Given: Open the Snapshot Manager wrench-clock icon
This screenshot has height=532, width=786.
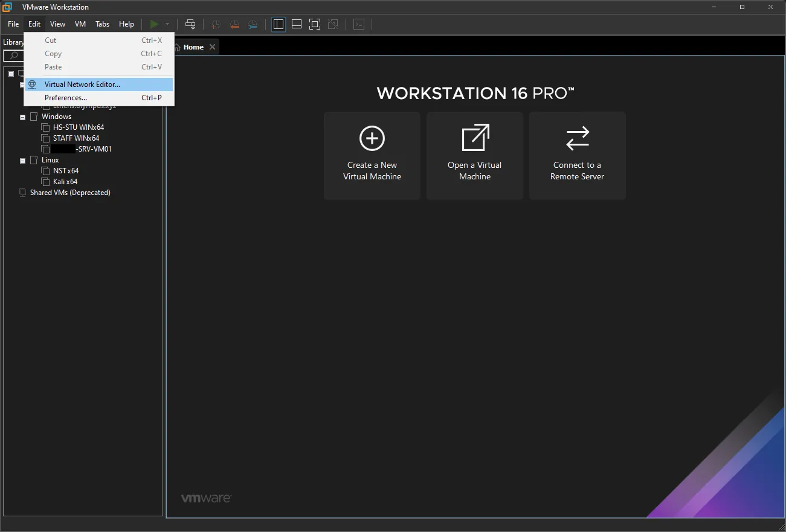Looking at the screenshot, I should 253,24.
